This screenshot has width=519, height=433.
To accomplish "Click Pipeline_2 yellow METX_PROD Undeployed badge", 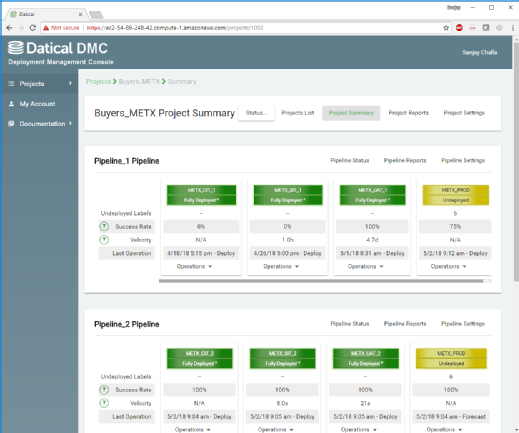I will pos(451,359).
